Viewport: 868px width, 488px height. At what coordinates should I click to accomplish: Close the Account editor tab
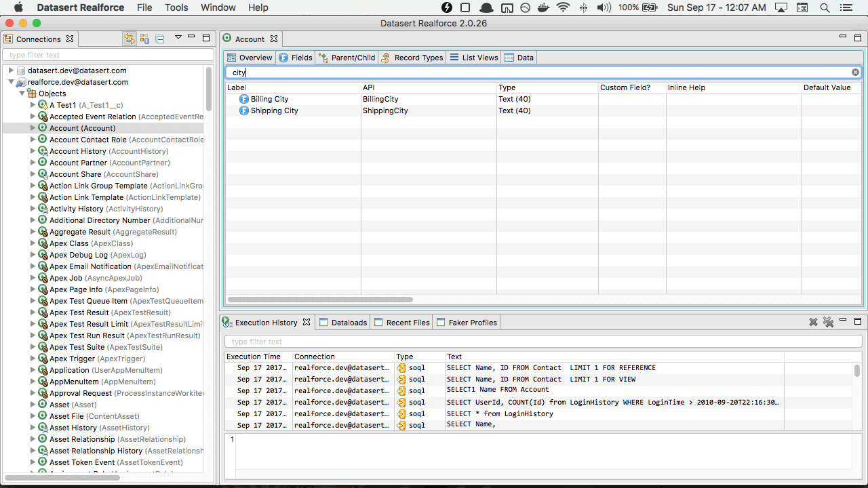[274, 39]
